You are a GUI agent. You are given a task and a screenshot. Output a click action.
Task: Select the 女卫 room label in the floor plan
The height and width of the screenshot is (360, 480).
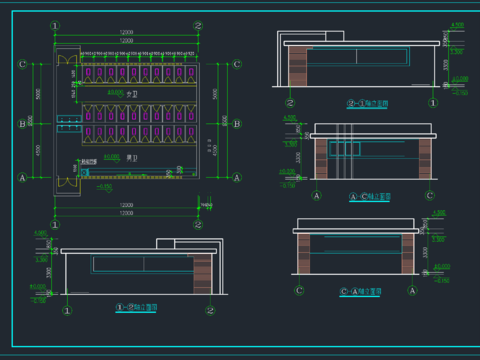coord(132,95)
